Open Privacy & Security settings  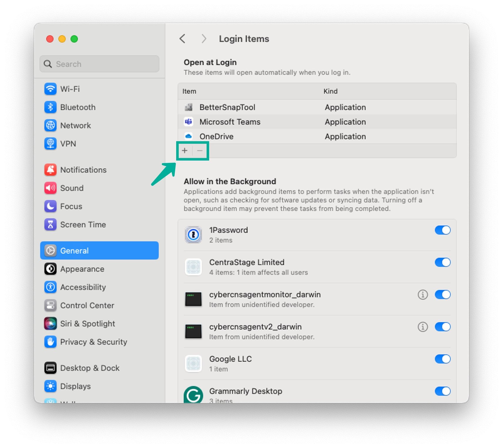point(50,342)
